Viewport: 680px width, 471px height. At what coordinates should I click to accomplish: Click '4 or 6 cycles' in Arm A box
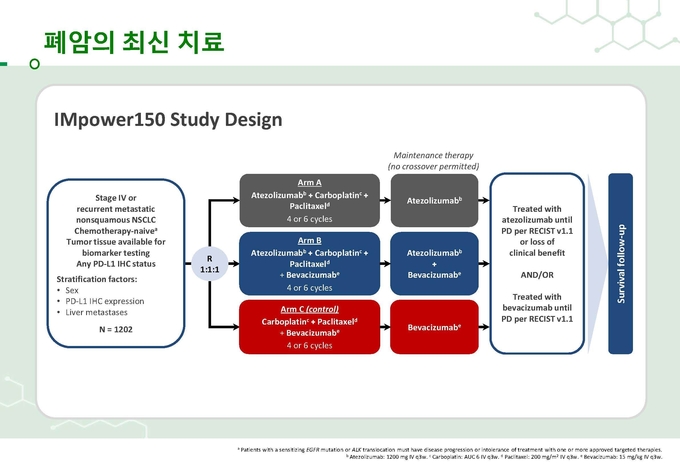pos(309,219)
